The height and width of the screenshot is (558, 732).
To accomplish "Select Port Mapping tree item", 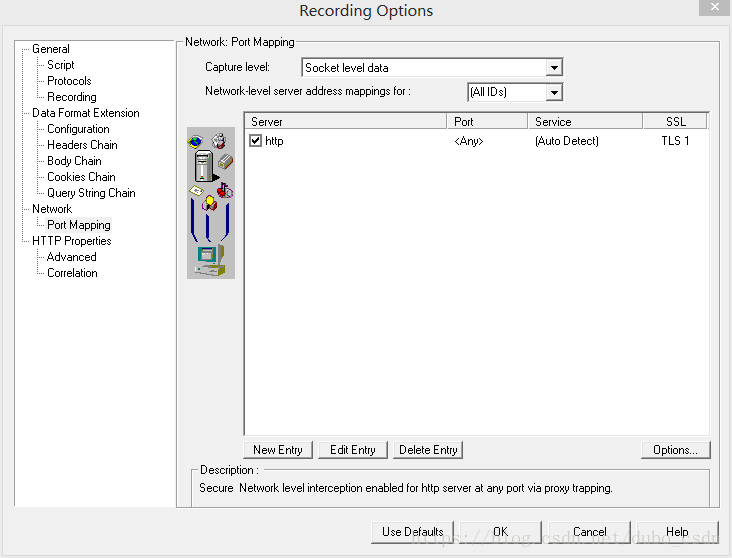I will (79, 225).
